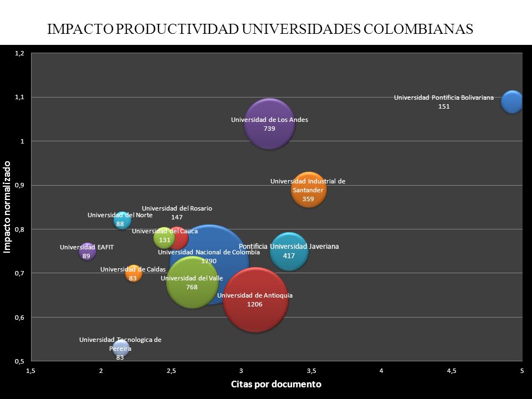Click the Universidad del Norte teal bubble
Viewport: 532px width, 399px height.
[122, 221]
